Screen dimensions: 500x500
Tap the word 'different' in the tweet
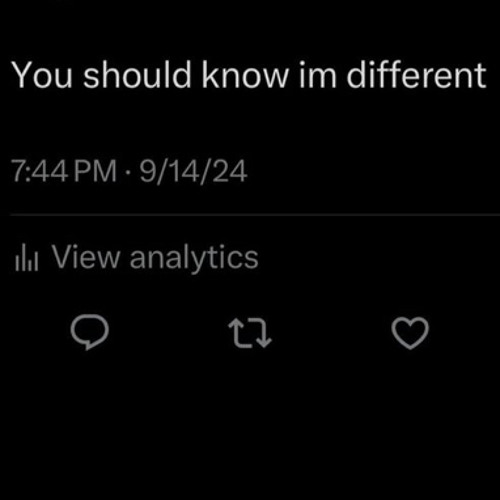click(417, 75)
